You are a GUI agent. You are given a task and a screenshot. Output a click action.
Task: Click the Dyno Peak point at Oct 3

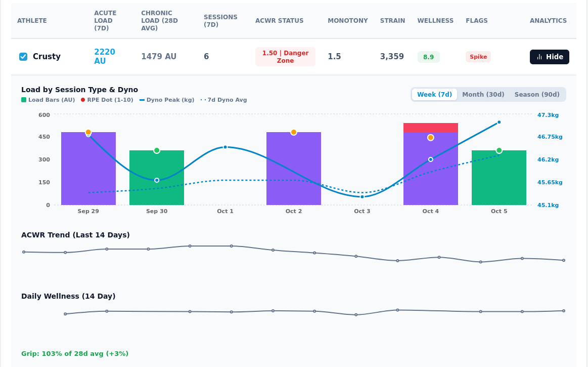tap(362, 197)
